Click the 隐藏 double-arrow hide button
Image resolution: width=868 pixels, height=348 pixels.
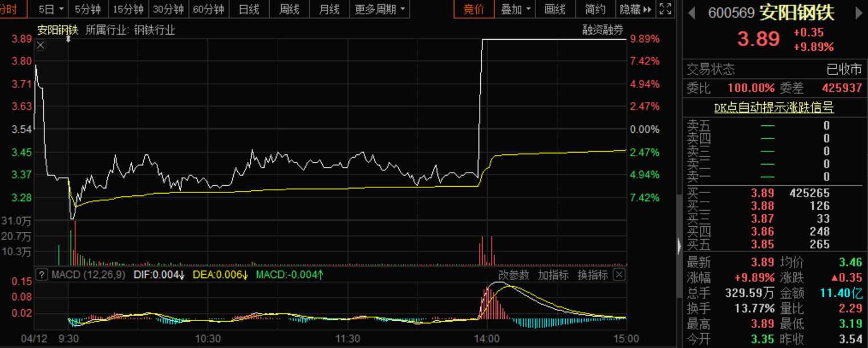tap(635, 9)
